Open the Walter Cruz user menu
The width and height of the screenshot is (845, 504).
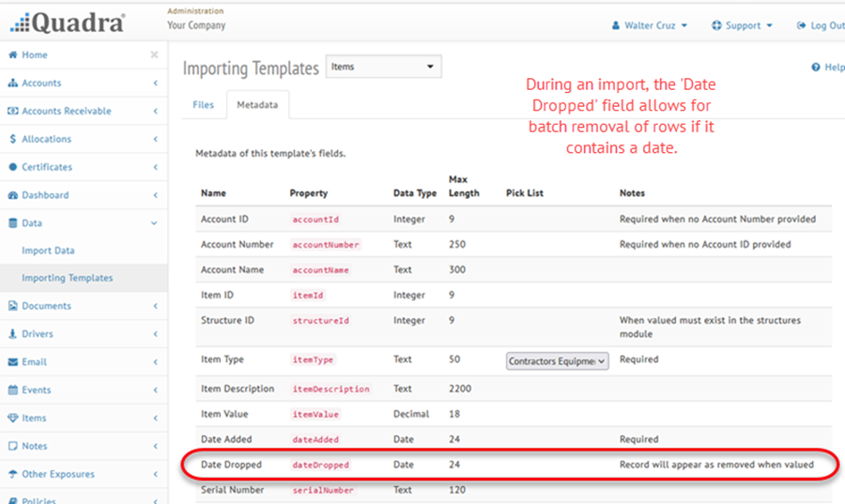pyautogui.click(x=650, y=25)
